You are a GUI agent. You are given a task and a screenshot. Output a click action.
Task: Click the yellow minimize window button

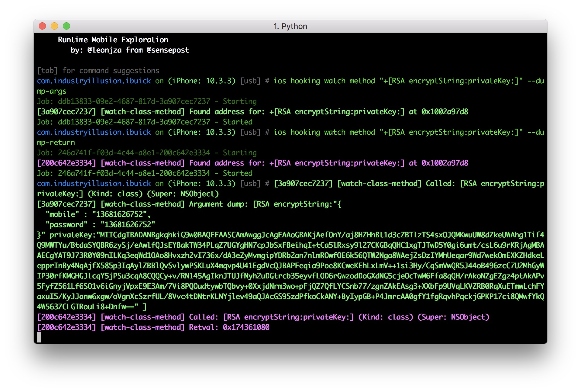click(x=54, y=26)
